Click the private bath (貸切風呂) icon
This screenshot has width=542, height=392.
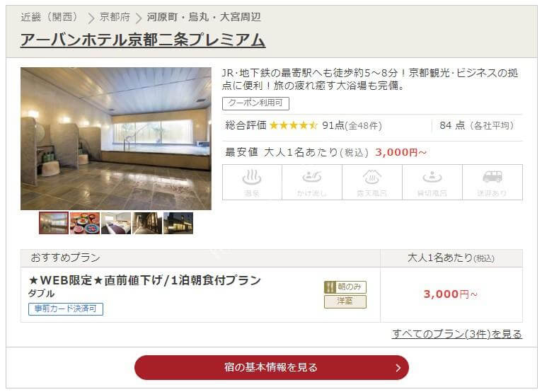tap(432, 182)
